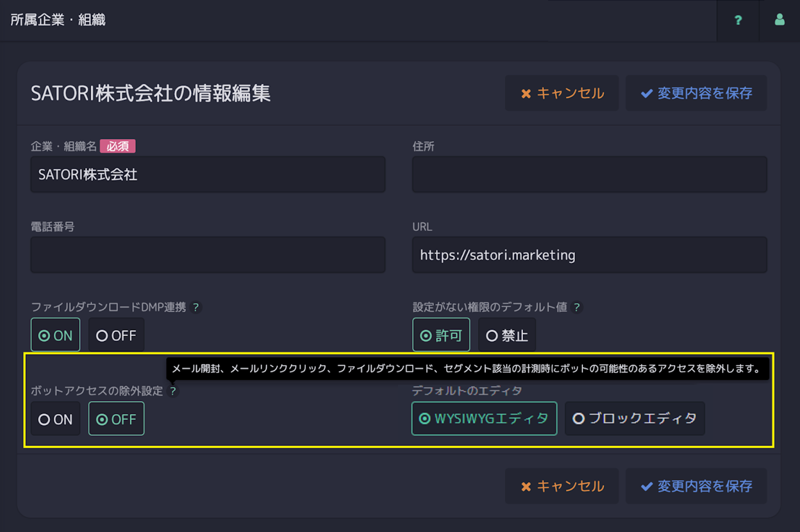This screenshot has height=532, width=800.
Task: Click help icon next to ファイルダウンロードDMP連携
Action: [196, 307]
